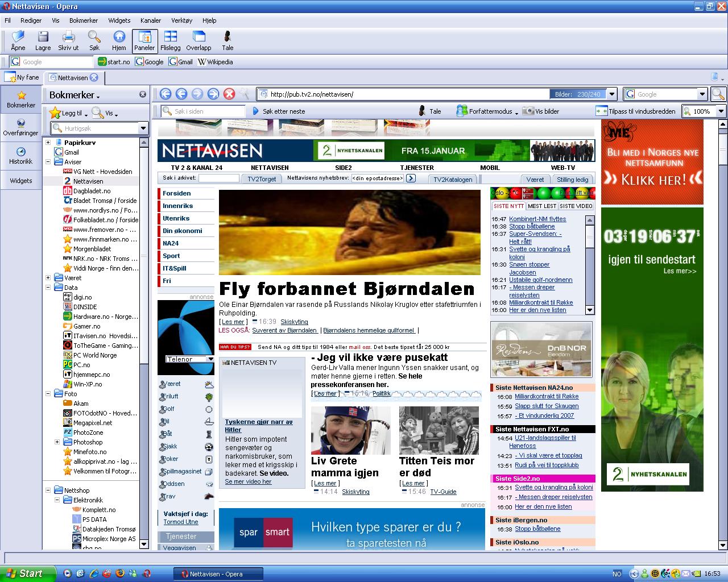
Task: Open the Fil menu
Action: point(8,20)
